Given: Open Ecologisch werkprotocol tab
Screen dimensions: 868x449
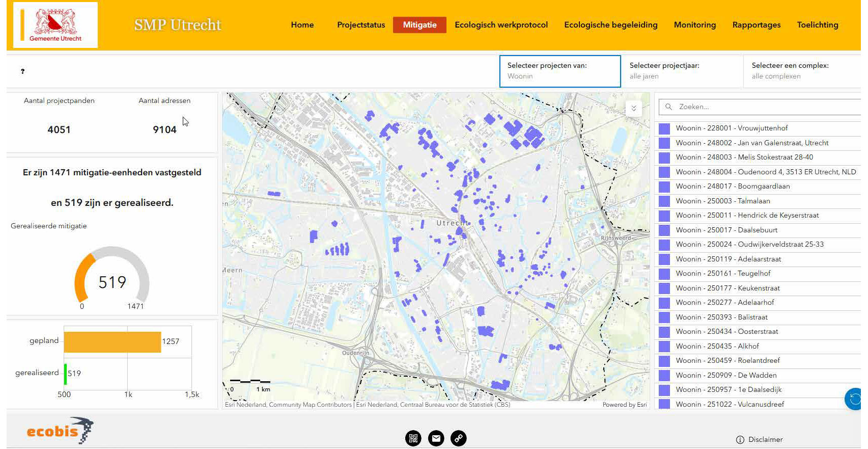Looking at the screenshot, I should pyautogui.click(x=501, y=25).
